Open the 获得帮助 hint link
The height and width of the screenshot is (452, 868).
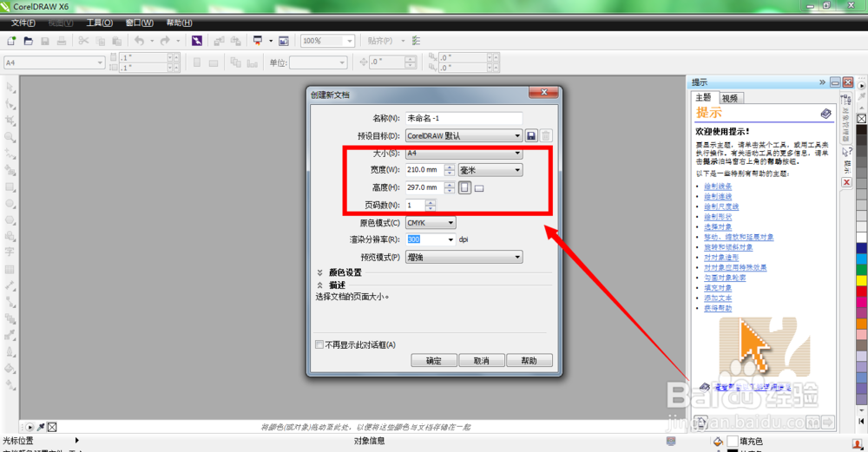[718, 308]
